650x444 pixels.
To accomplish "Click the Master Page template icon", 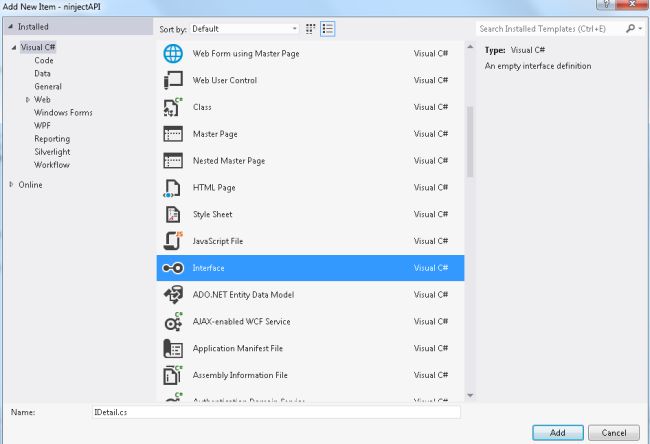I will [x=173, y=134].
